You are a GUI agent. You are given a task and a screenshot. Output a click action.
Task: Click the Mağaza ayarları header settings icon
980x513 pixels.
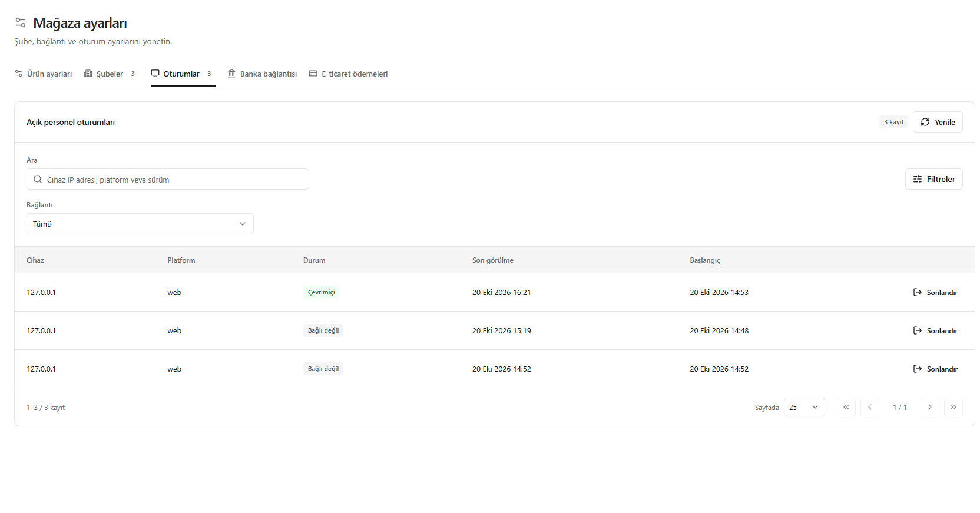click(21, 22)
